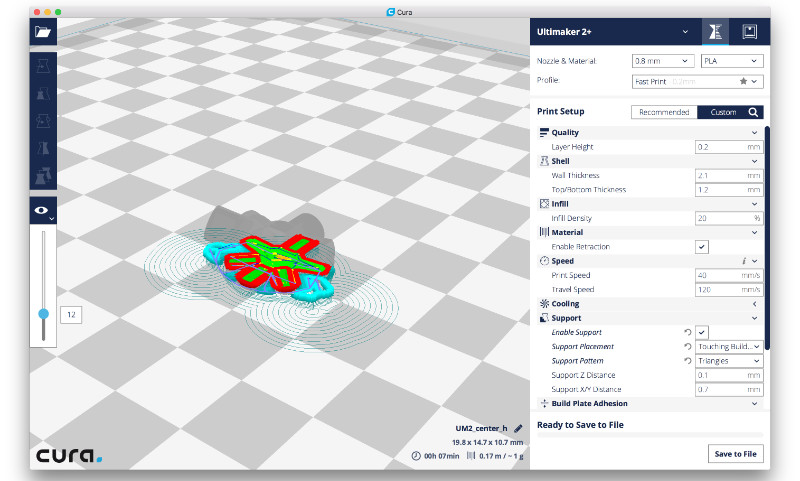Click the Print Speed value field

click(729, 275)
